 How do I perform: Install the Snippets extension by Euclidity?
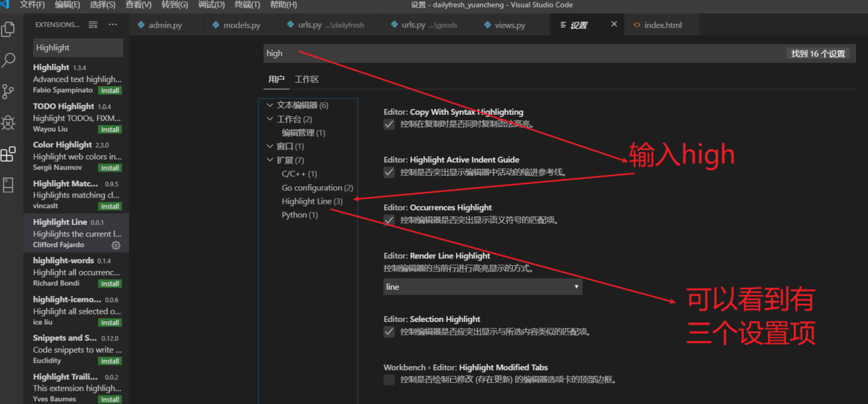pos(110,361)
